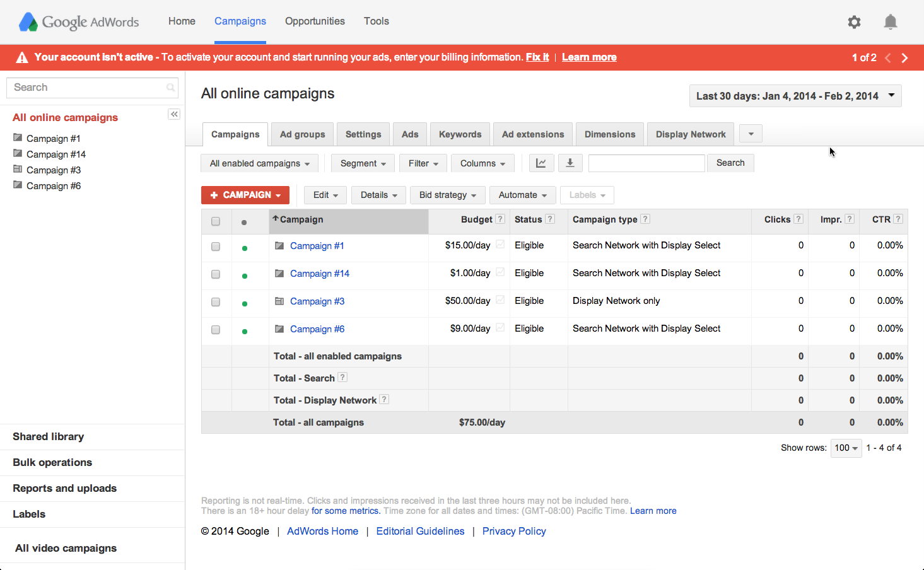Click green status dot for Campaign #6
Screen dimensions: 924x570
[x=245, y=331]
